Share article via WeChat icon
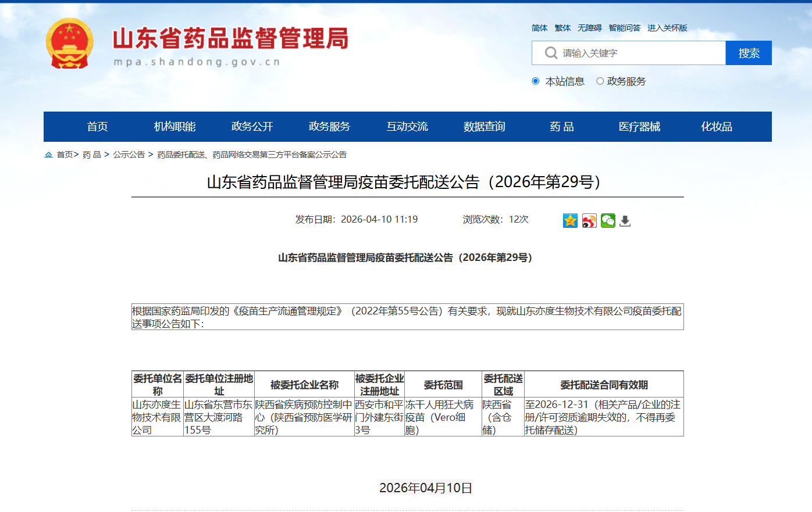This screenshot has width=812, height=512. (x=608, y=221)
